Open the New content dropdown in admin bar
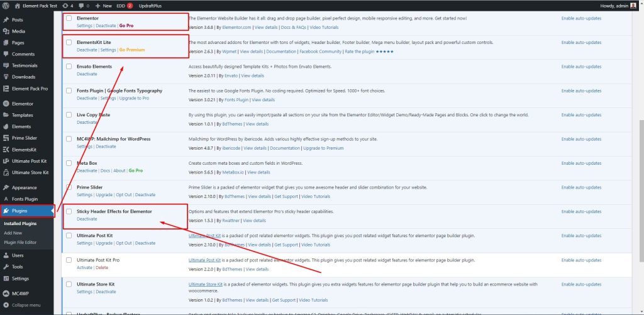Viewport: 644px width, 315px height. (x=103, y=6)
